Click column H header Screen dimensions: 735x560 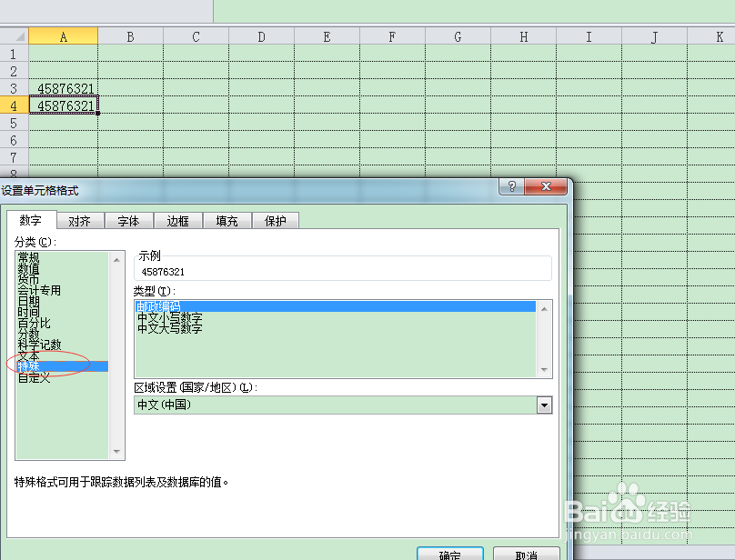point(524,36)
